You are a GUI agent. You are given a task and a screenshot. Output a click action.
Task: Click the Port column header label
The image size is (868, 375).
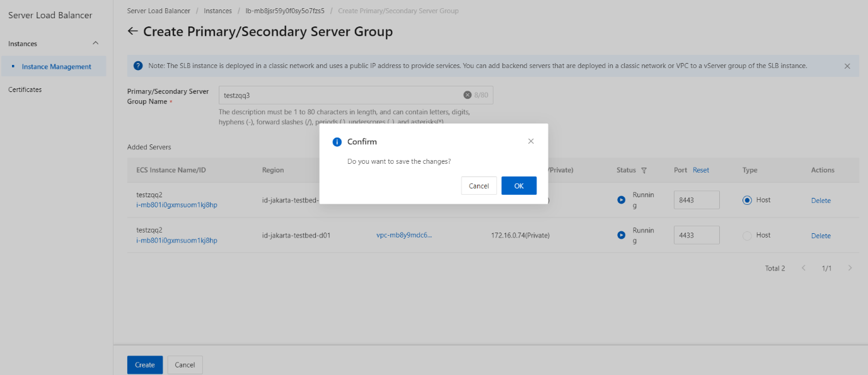click(681, 170)
